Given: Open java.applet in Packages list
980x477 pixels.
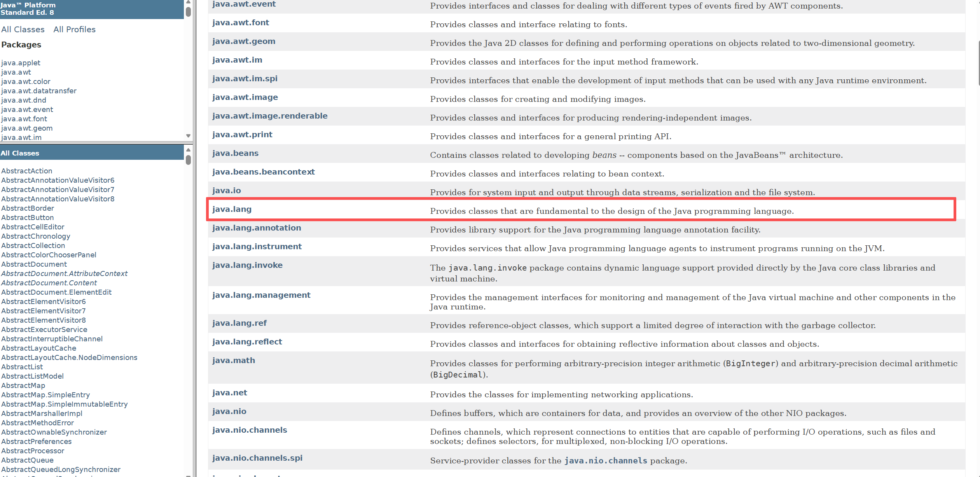Looking at the screenshot, I should [x=21, y=63].
